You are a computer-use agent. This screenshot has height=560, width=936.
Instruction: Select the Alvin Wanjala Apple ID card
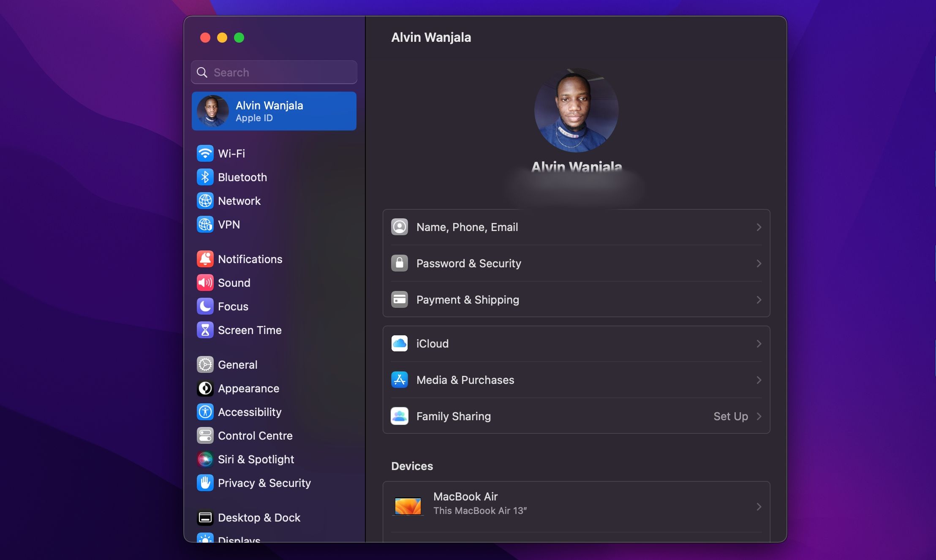[x=274, y=111]
